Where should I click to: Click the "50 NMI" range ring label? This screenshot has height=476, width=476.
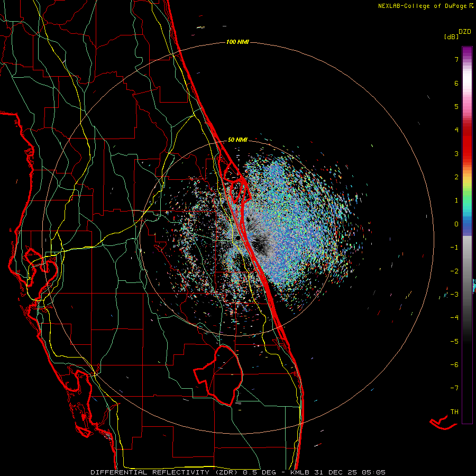coord(237,140)
